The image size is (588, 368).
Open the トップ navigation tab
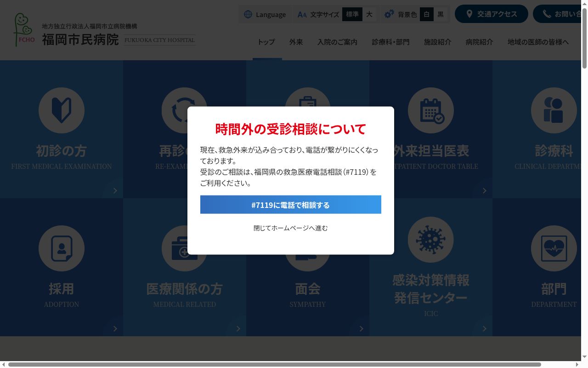click(266, 42)
